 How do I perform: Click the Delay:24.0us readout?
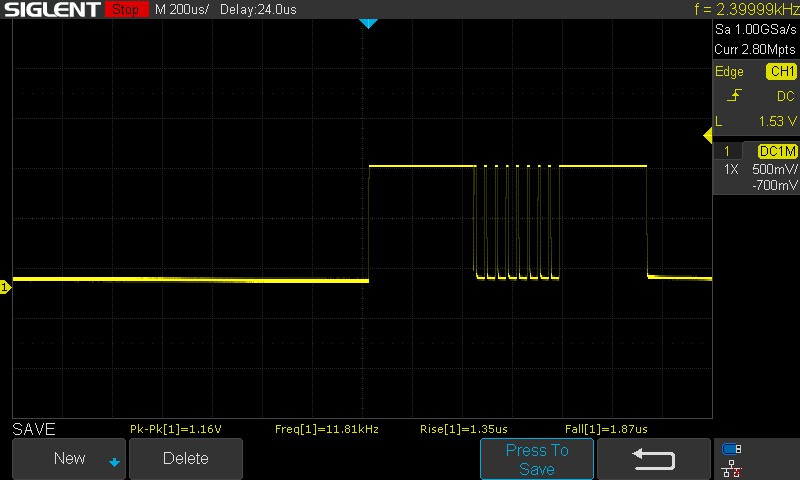(258, 10)
